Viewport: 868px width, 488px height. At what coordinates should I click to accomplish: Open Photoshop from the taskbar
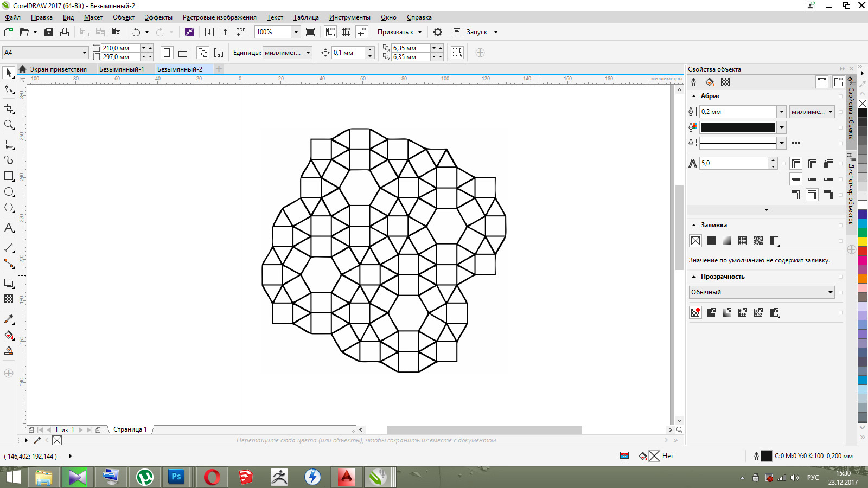(176, 477)
